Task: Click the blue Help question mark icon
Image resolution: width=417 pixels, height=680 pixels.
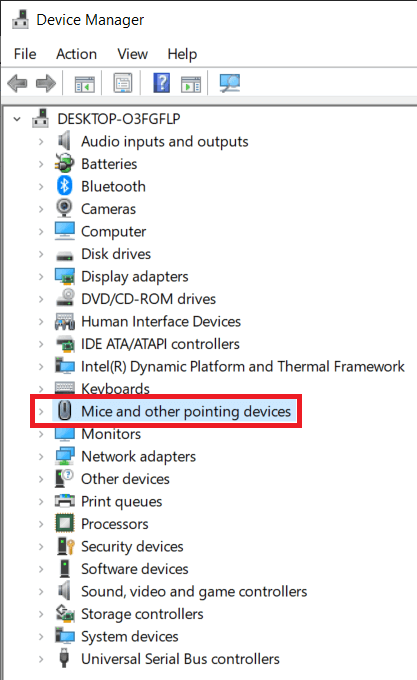Action: [161, 83]
